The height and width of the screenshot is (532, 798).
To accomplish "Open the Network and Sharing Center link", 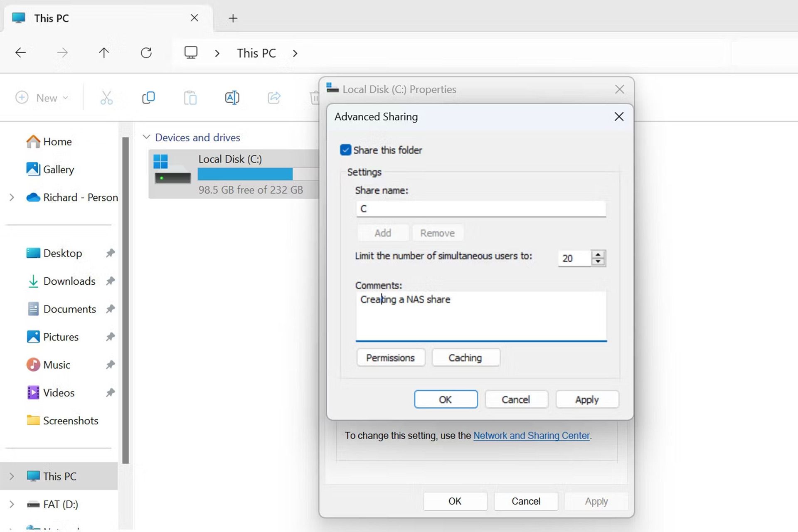I will click(531, 436).
